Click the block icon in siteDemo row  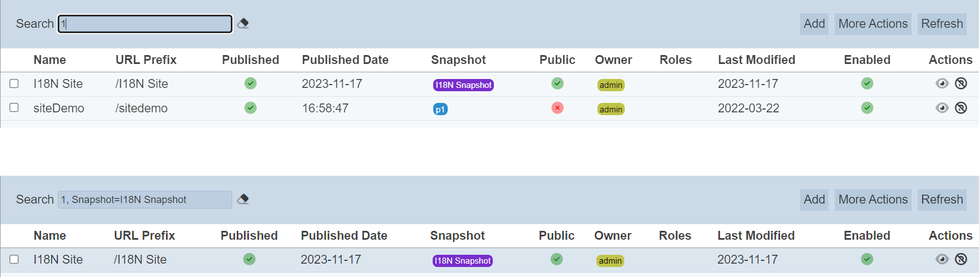point(961,108)
